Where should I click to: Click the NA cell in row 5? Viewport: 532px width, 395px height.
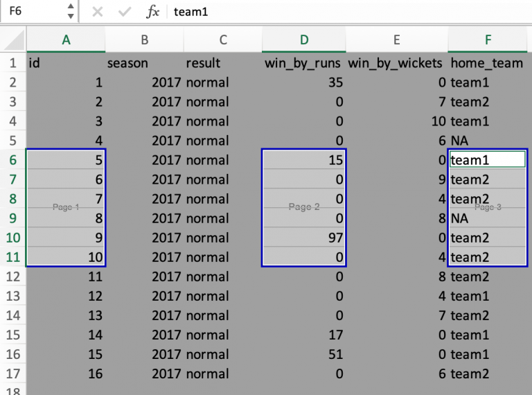(488, 141)
